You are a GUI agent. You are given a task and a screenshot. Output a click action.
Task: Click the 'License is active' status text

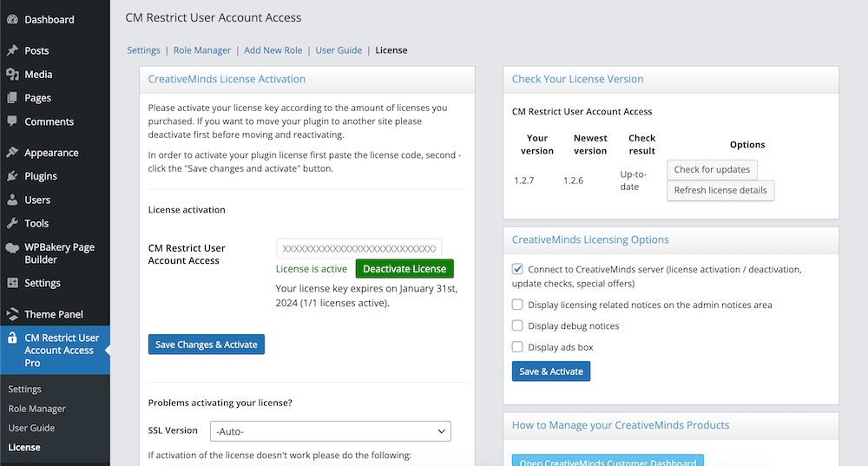click(311, 269)
